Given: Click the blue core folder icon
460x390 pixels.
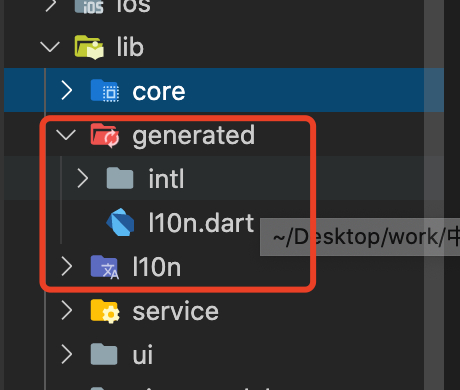Looking at the screenshot, I should coord(105,91).
